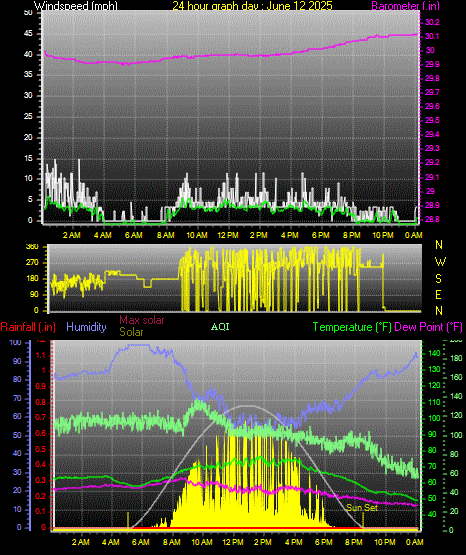This screenshot has width=466, height=555.
Task: Click the 'Sun Set' marker label
Action: click(x=362, y=508)
